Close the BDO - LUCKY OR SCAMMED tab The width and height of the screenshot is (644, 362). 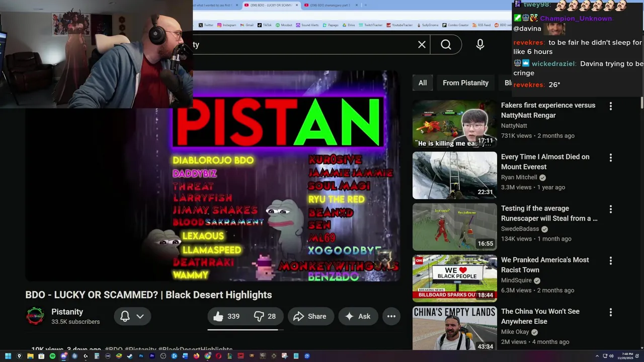[x=297, y=5]
